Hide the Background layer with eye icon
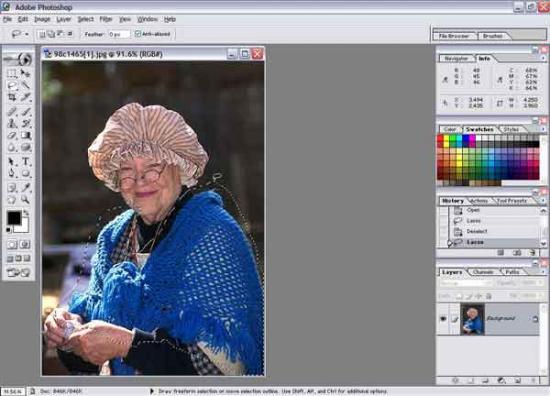 pyautogui.click(x=443, y=319)
